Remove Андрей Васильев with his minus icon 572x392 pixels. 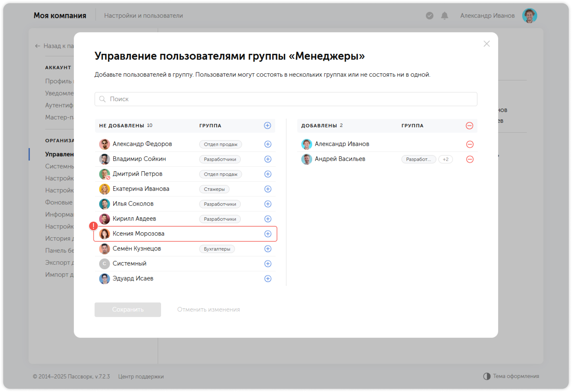tap(470, 159)
